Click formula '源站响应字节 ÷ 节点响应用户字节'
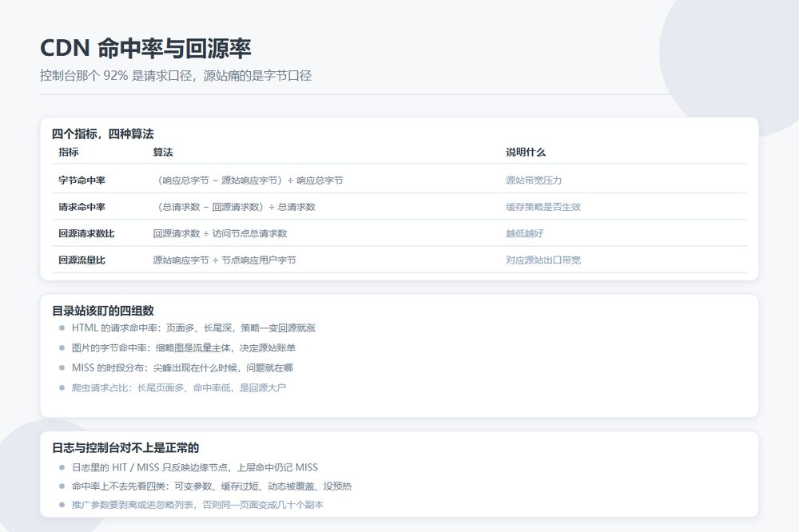 click(x=225, y=260)
